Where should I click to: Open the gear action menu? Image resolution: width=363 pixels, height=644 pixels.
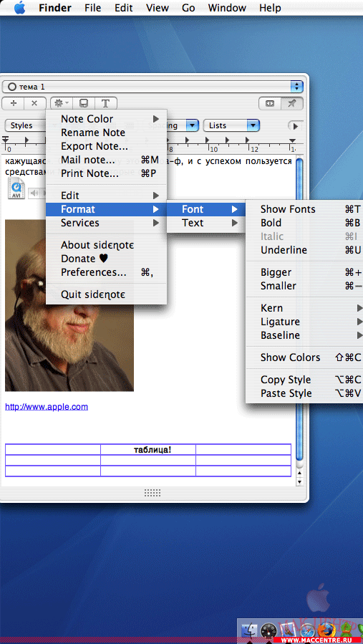pos(61,103)
